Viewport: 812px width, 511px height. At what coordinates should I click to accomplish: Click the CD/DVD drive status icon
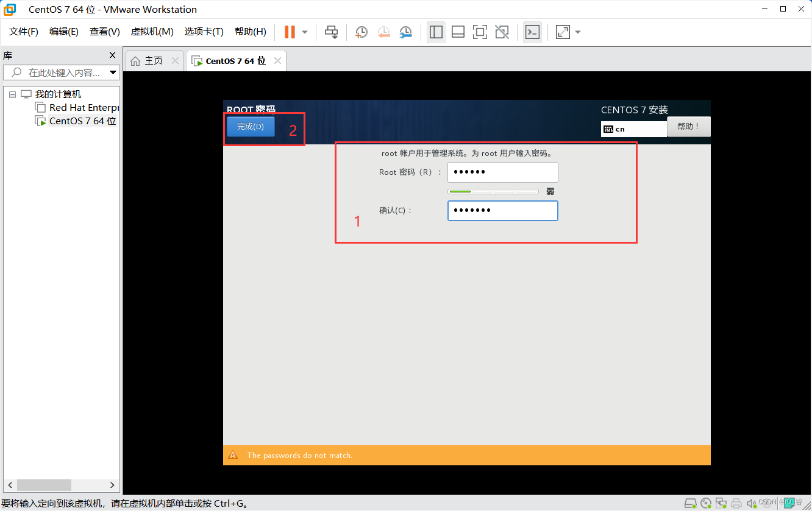click(706, 503)
